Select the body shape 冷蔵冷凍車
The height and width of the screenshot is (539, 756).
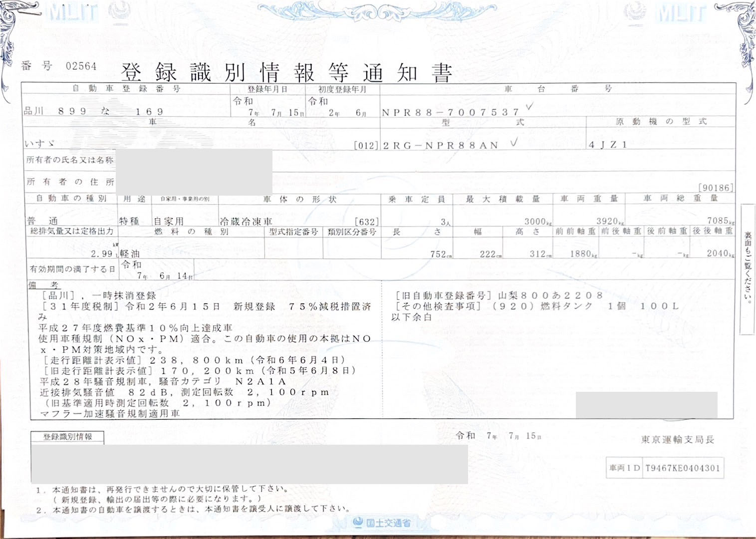[246, 222]
